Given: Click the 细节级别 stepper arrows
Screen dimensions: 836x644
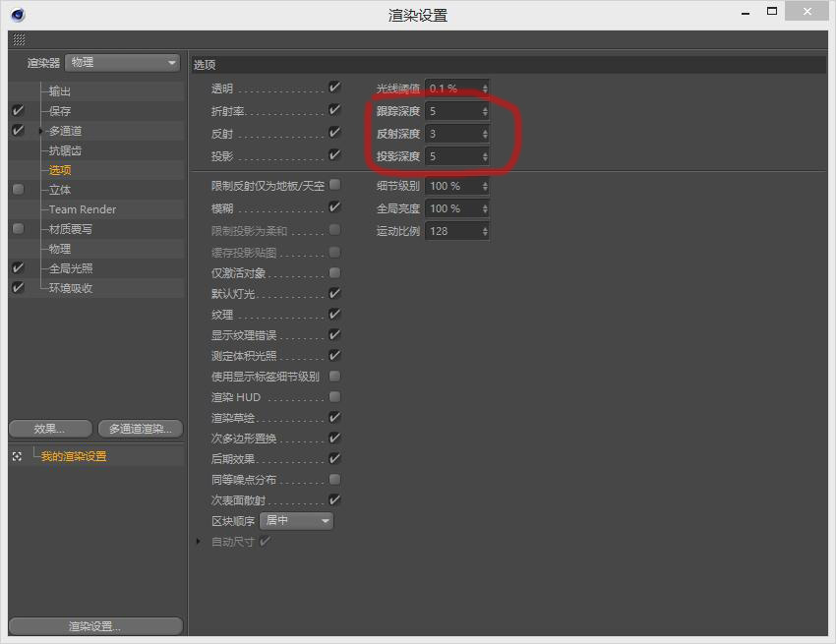Looking at the screenshot, I should pyautogui.click(x=485, y=186).
